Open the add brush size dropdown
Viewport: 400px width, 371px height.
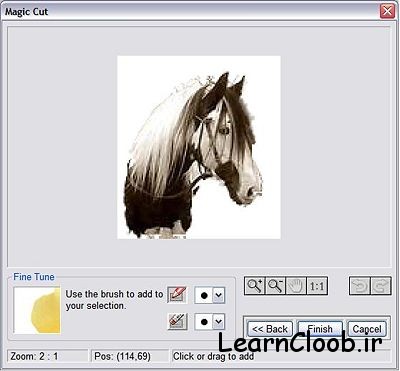click(x=219, y=295)
